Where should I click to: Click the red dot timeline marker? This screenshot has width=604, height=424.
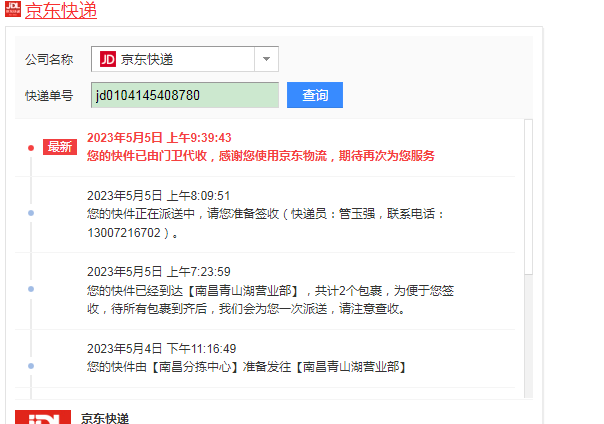coord(31,148)
